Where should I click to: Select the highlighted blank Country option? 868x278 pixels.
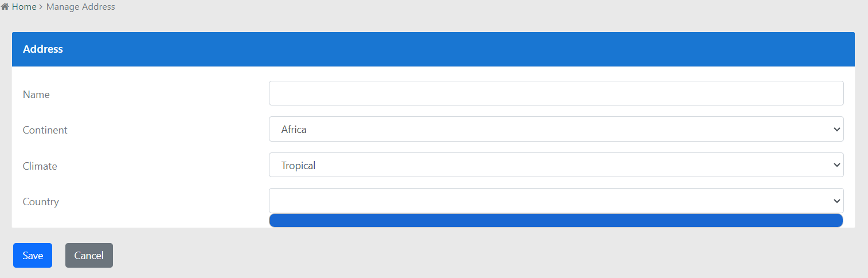[x=556, y=221]
